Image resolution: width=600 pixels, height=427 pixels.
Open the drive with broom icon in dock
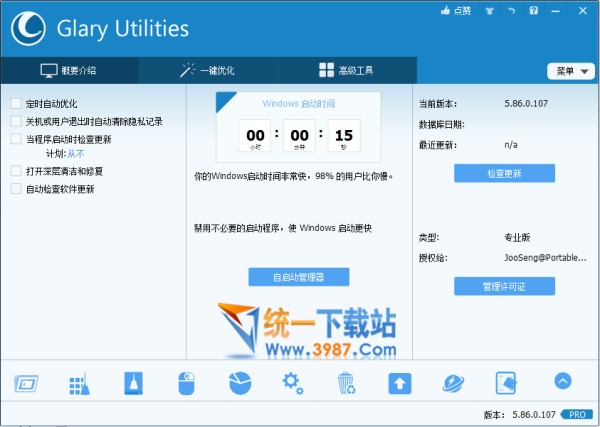pos(134,383)
